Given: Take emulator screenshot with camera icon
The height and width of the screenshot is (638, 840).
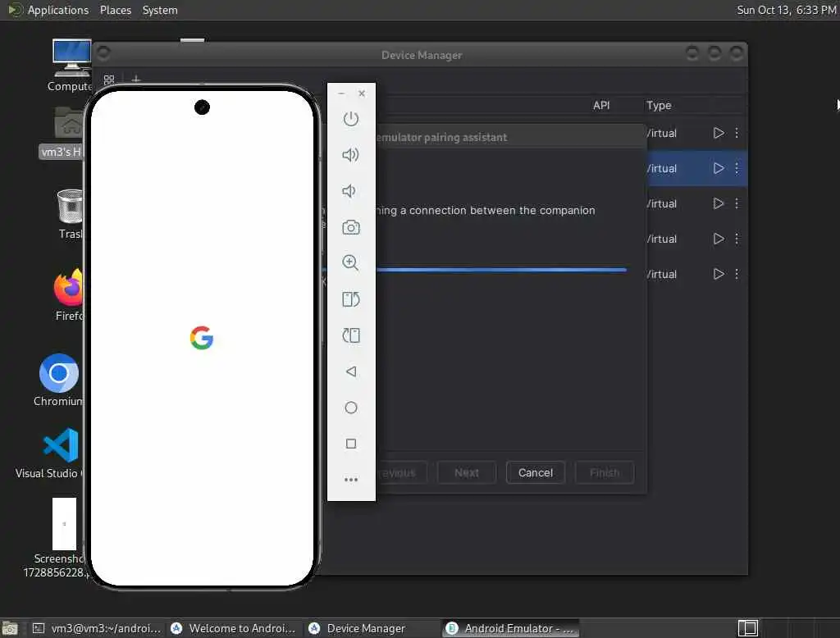Looking at the screenshot, I should pos(351,227).
